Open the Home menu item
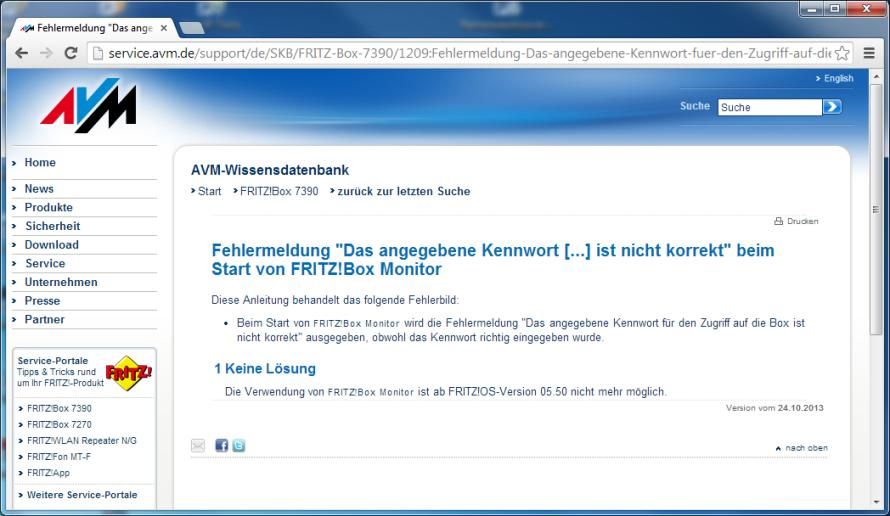This screenshot has width=890, height=516. (40, 162)
